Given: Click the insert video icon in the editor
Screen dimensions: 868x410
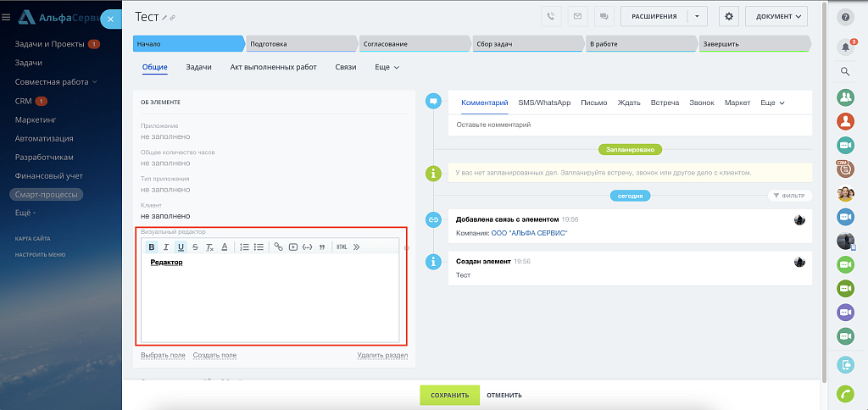Looking at the screenshot, I should coord(292,247).
